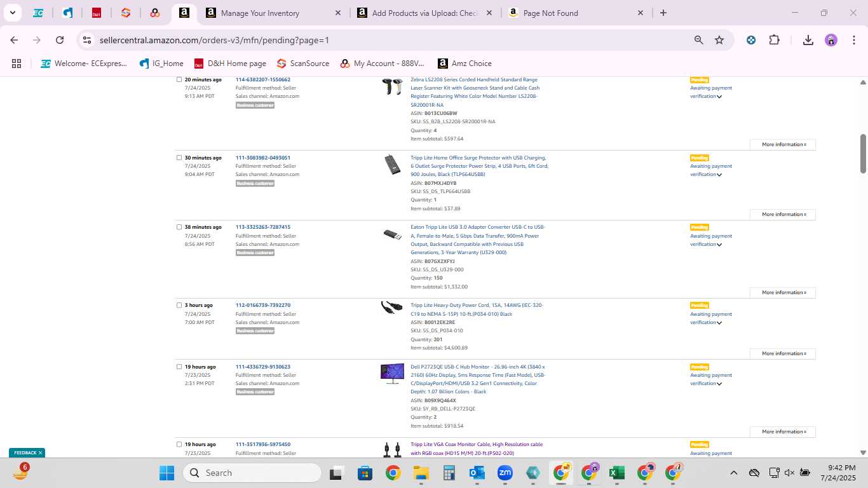Screen dimensions: 868x488
Task: Open More information for USB Adapter order
Action: [783, 292]
